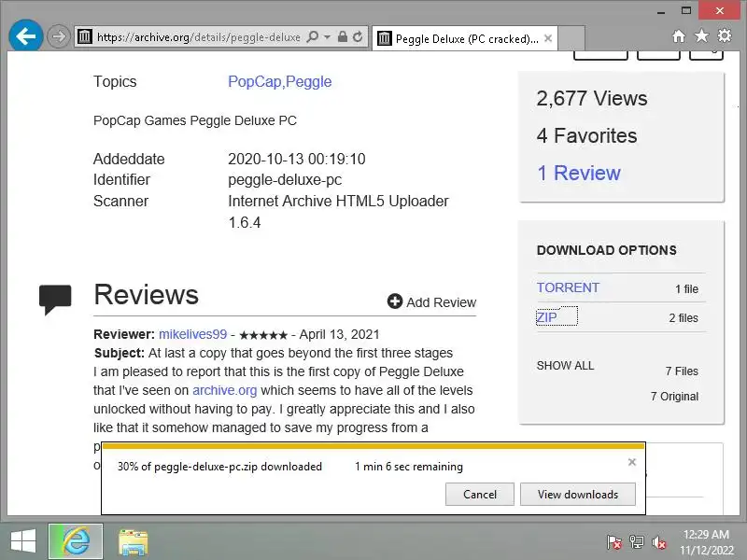
Task: Download the TORRENT option
Action: tap(568, 287)
